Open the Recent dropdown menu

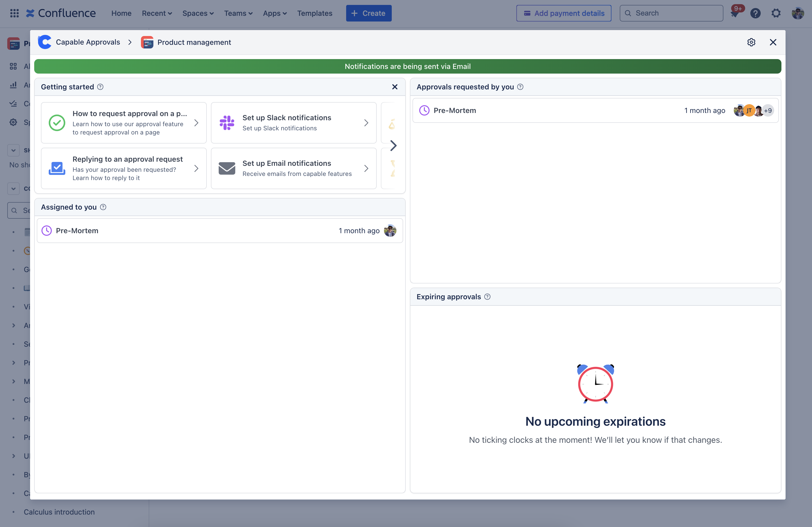[156, 13]
